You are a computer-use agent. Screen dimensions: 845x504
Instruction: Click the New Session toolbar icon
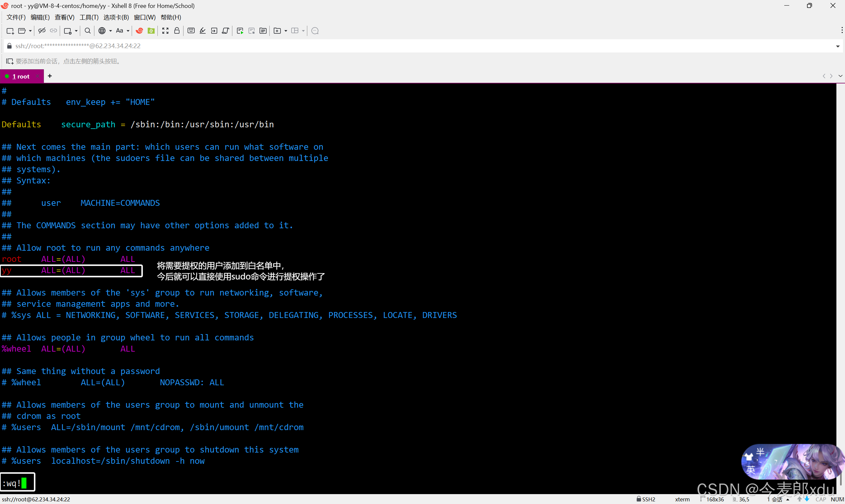click(x=10, y=31)
